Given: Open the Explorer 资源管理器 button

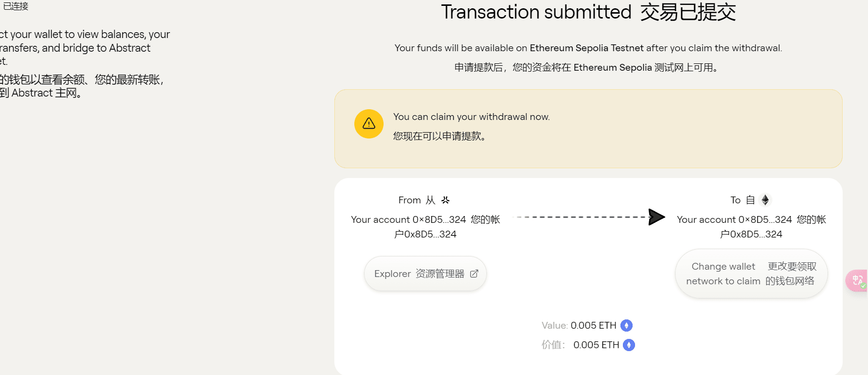Looking at the screenshot, I should (x=419, y=274).
